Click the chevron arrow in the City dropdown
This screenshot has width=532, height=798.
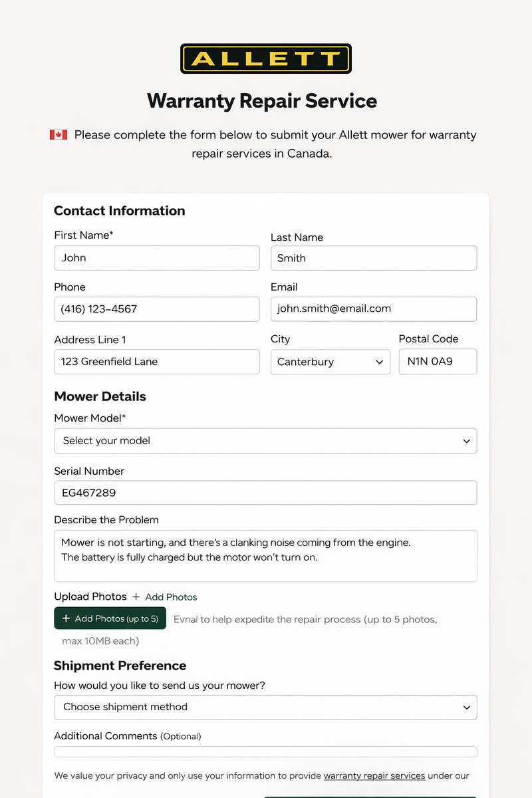[380, 362]
